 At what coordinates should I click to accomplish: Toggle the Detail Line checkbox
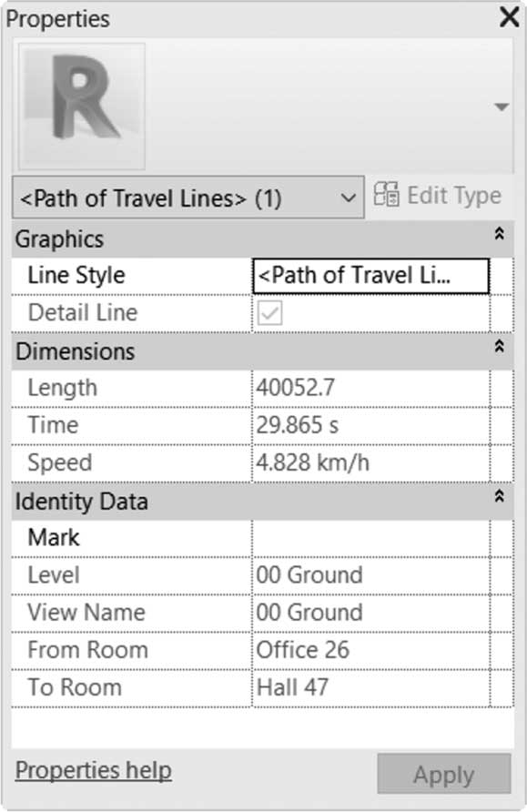[x=269, y=313]
